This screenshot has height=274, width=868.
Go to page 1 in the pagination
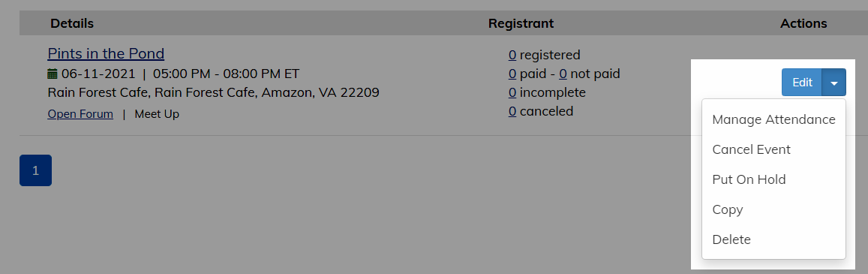(x=35, y=170)
